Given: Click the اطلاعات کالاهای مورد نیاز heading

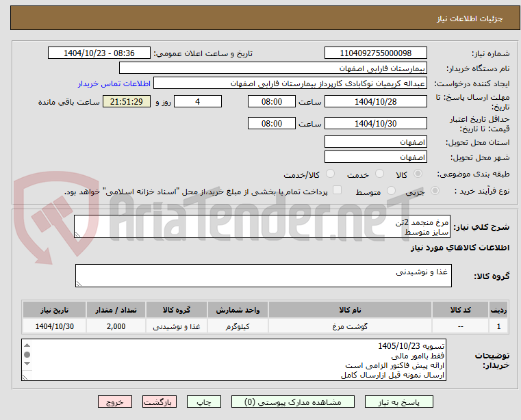Looking at the screenshot, I should (x=460, y=248).
